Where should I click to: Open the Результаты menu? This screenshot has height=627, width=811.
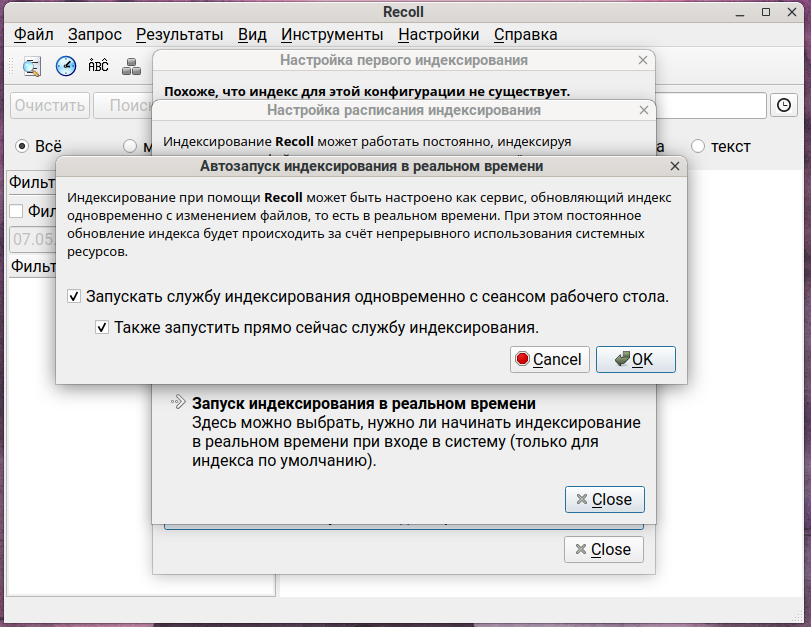[179, 35]
